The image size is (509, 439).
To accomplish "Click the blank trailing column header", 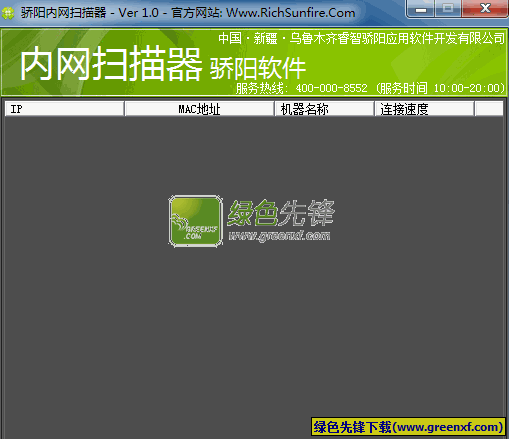I will click(x=489, y=109).
